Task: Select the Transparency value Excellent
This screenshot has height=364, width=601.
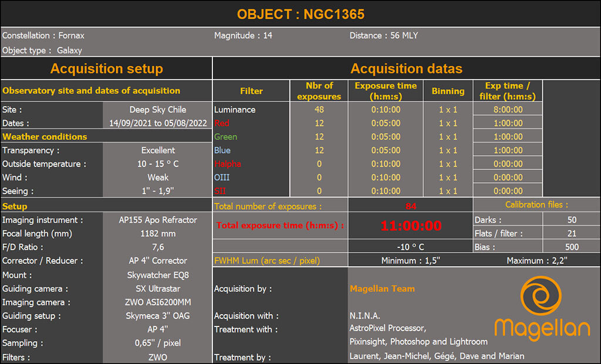Action: point(157,150)
